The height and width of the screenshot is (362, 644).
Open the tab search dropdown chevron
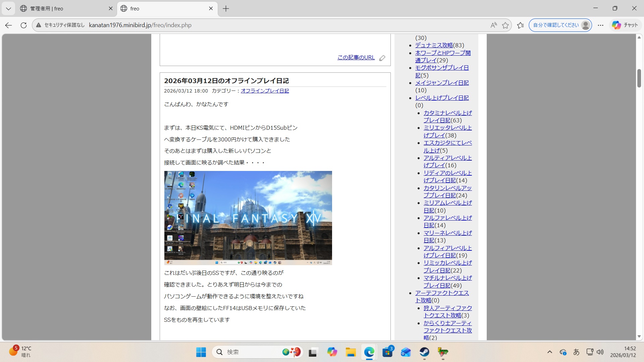pos(8,8)
